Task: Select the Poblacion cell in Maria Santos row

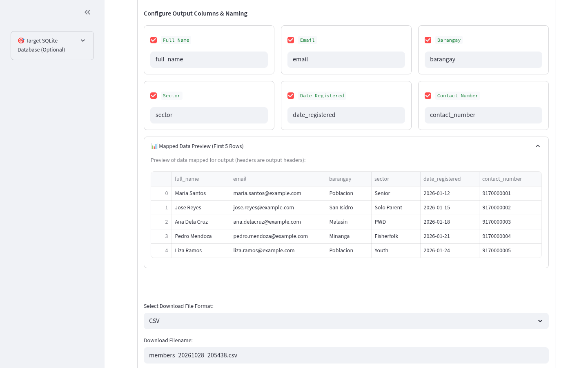Action: pyautogui.click(x=349, y=193)
